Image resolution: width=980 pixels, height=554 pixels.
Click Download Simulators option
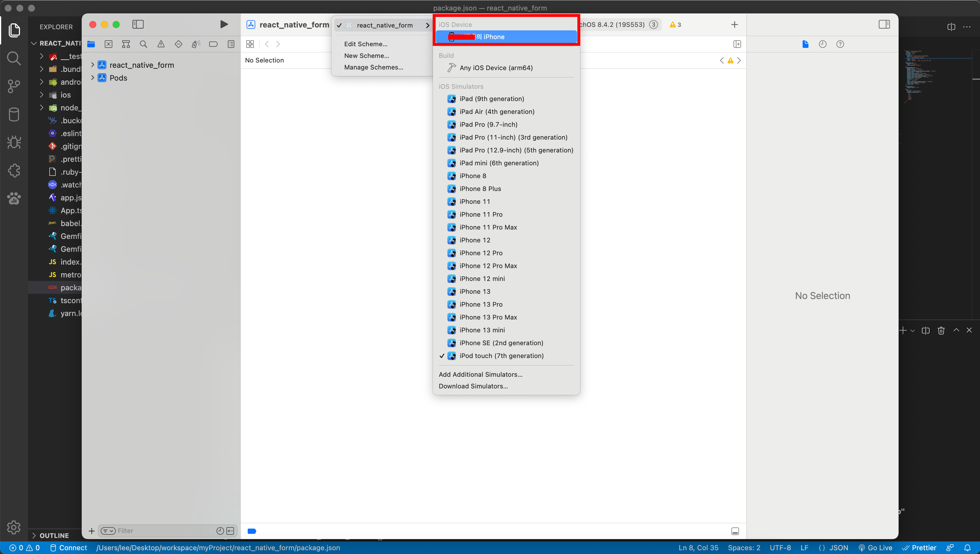pyautogui.click(x=473, y=386)
